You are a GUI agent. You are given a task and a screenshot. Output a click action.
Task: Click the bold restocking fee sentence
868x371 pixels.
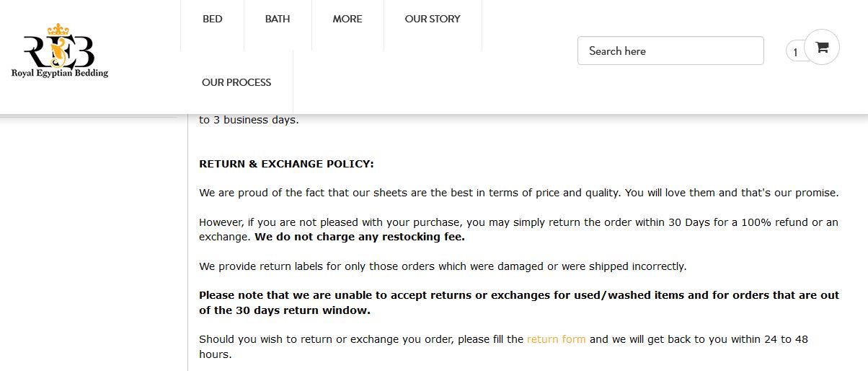pos(360,236)
